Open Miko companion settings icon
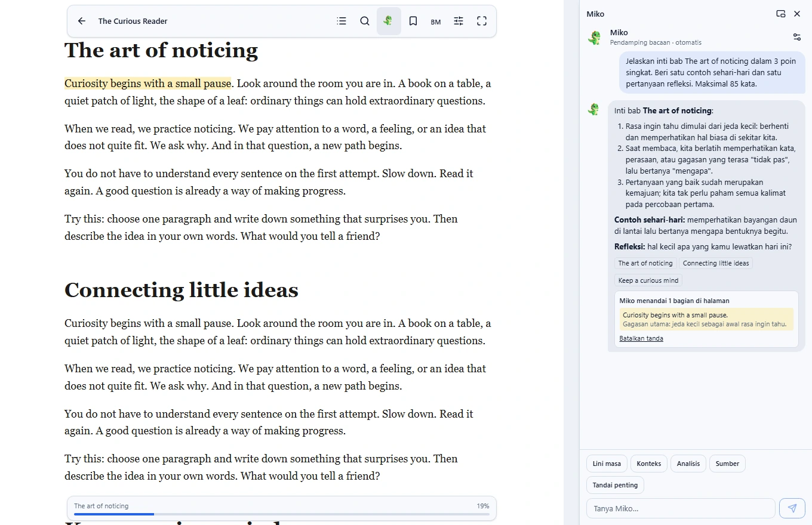This screenshot has width=812, height=525. pos(797,37)
